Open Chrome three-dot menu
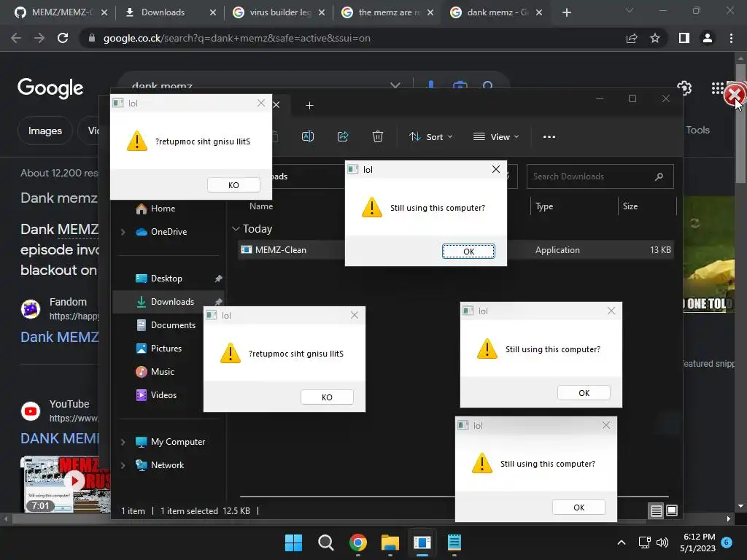Image resolution: width=747 pixels, height=560 pixels. (731, 38)
